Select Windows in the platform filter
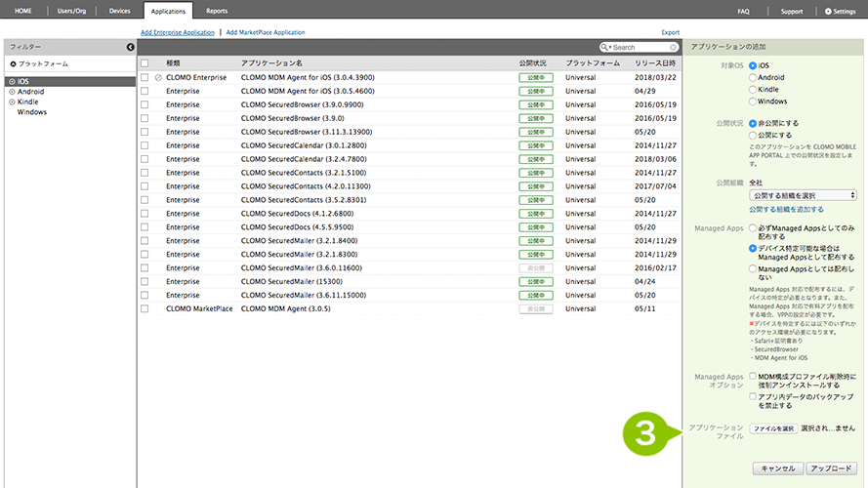 click(x=32, y=112)
